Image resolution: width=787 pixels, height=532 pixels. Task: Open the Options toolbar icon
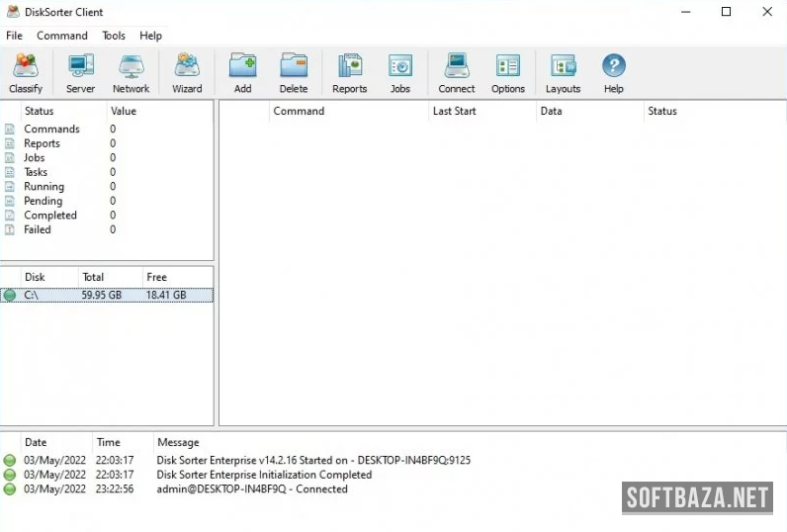508,73
